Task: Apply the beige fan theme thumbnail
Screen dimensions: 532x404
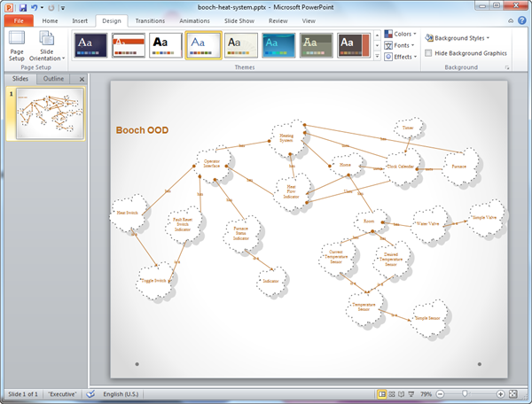Action: pos(241,45)
